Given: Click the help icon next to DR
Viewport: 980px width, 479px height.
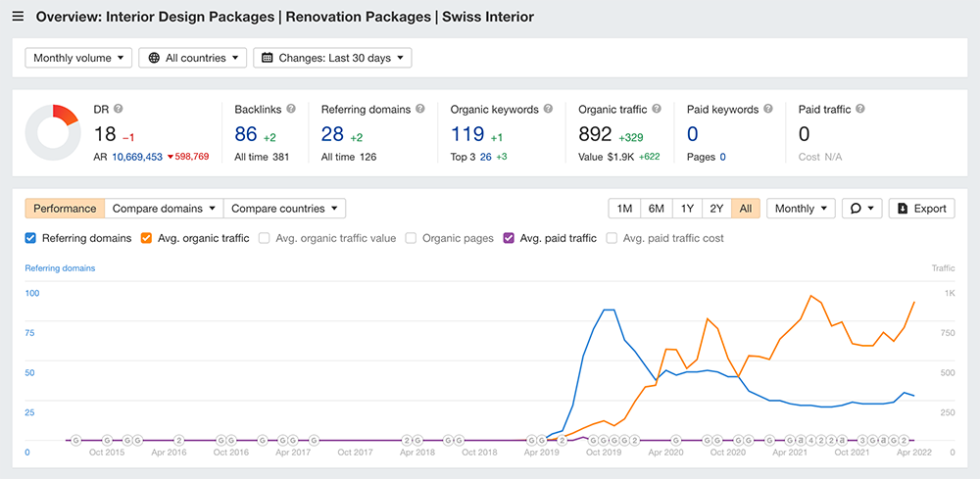Looking at the screenshot, I should click(119, 110).
